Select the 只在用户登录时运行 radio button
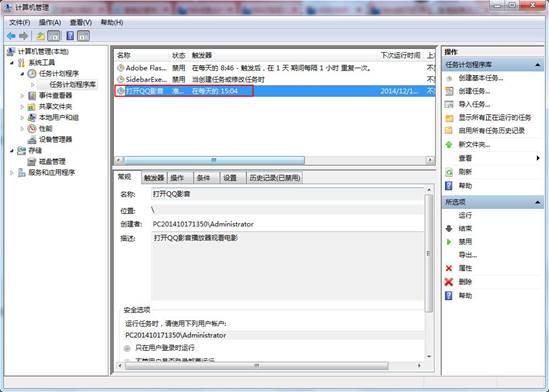 tap(127, 348)
